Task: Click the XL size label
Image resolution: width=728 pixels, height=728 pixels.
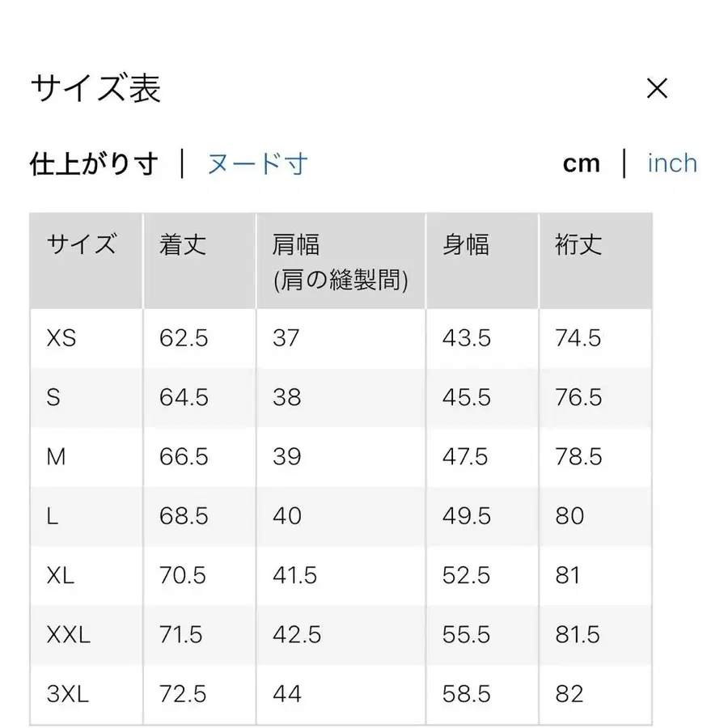Action: point(58,575)
